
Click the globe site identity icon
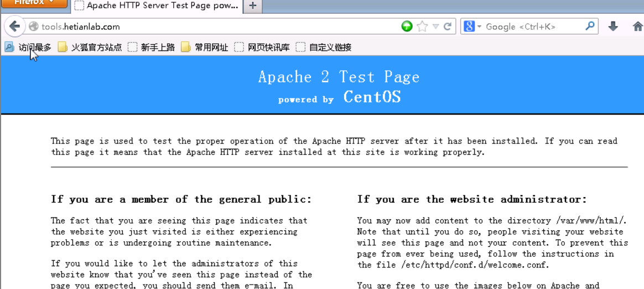tap(34, 27)
